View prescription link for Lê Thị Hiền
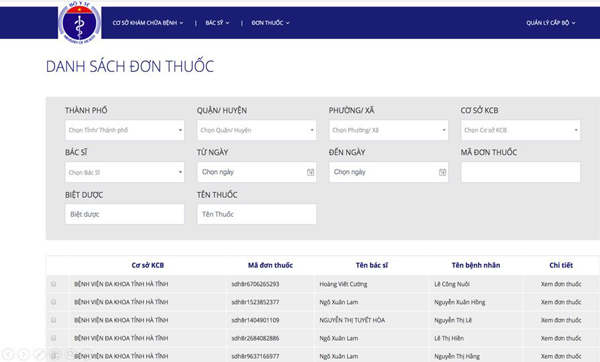 561,338
